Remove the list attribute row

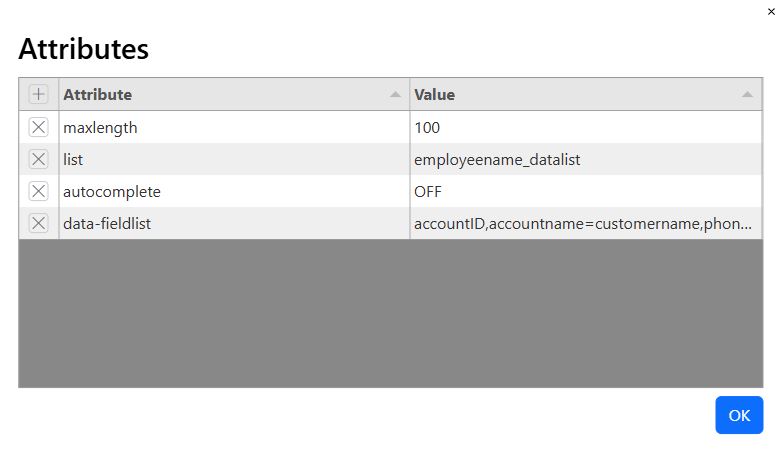click(39, 159)
